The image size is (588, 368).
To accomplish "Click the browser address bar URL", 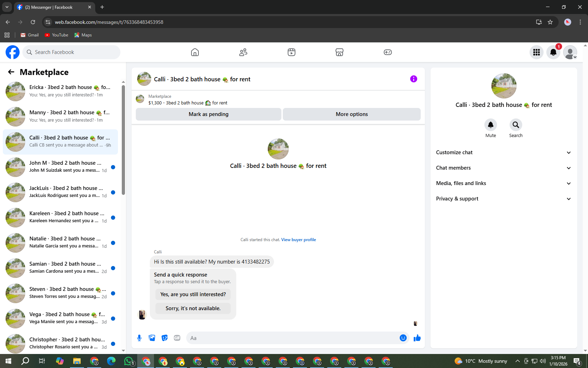I will pyautogui.click(x=109, y=22).
